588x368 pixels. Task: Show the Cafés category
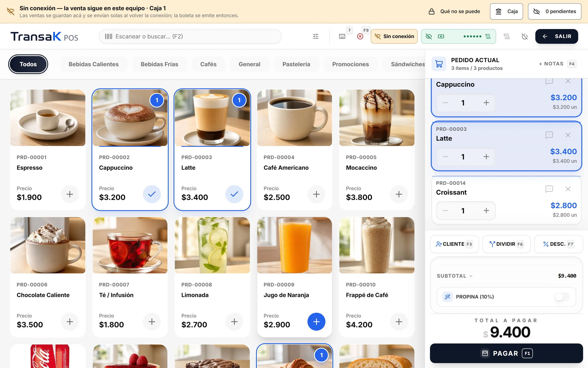click(x=208, y=64)
